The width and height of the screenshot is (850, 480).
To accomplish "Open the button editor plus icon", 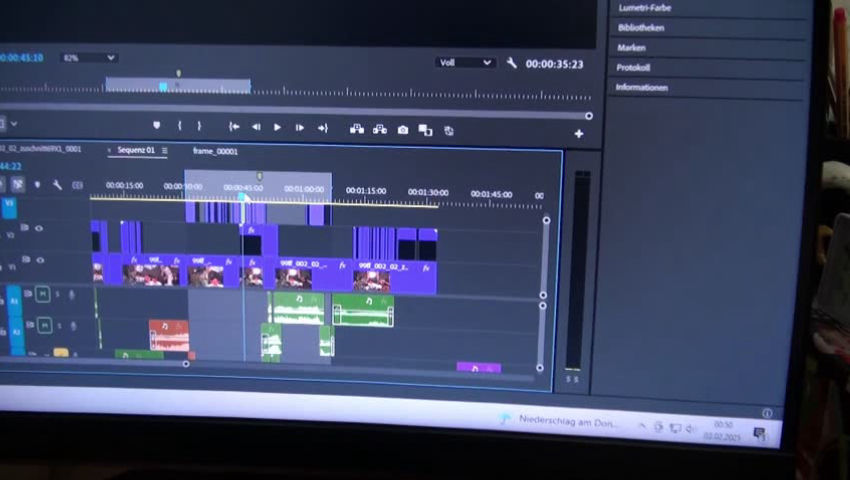I will pyautogui.click(x=579, y=133).
